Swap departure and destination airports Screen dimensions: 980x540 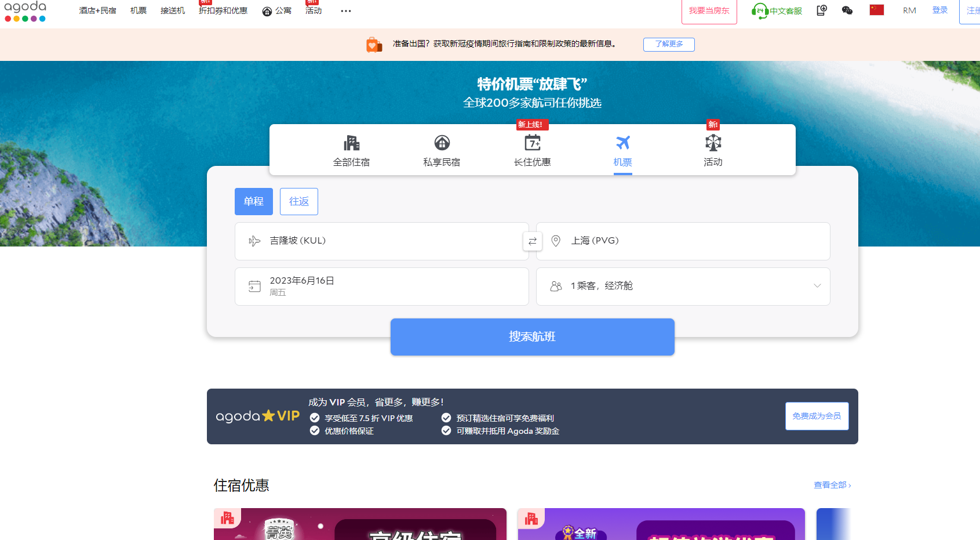pyautogui.click(x=533, y=241)
